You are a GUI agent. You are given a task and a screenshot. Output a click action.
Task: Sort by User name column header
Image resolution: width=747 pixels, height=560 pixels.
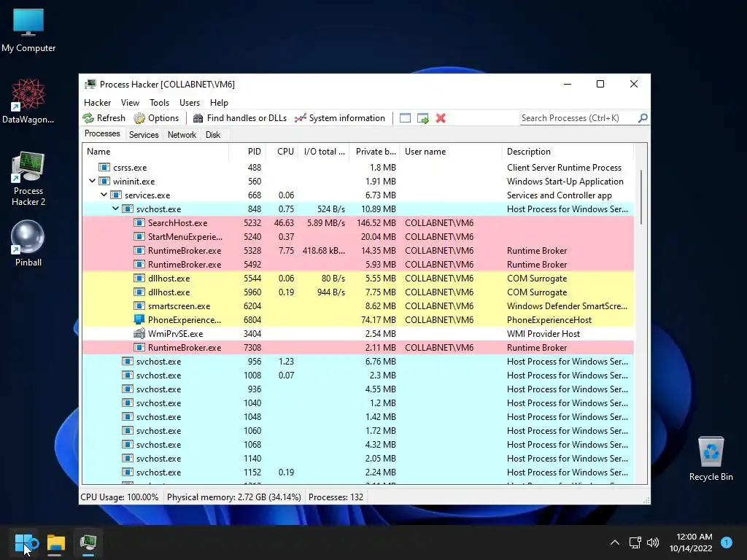(x=451, y=152)
